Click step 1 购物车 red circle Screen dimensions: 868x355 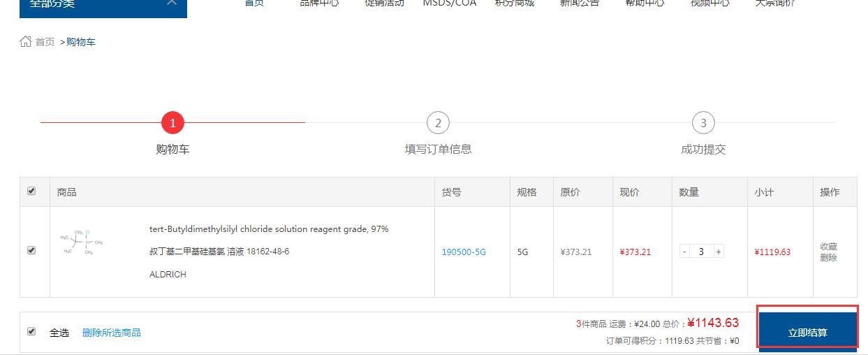(172, 124)
